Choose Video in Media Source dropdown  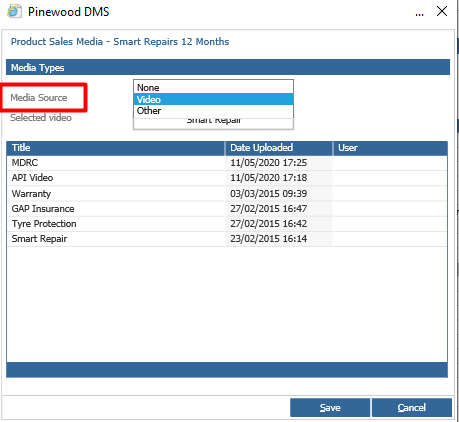tap(213, 99)
